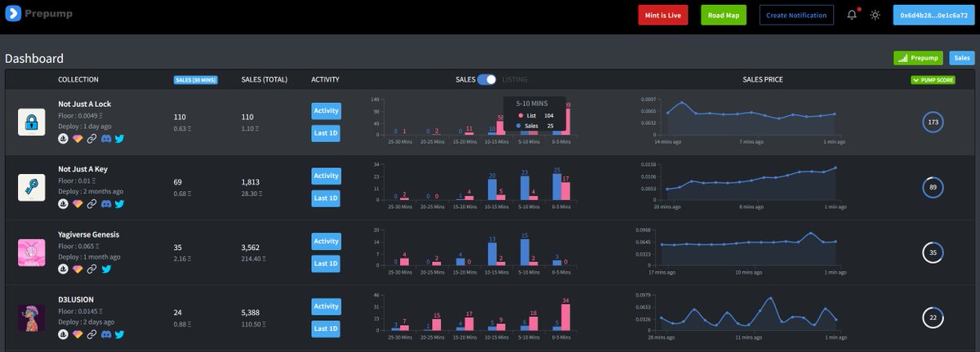Screen dimensions: 980x352
Task: Open Twitter icon for Yagiverse Genesis
Action: (105, 268)
